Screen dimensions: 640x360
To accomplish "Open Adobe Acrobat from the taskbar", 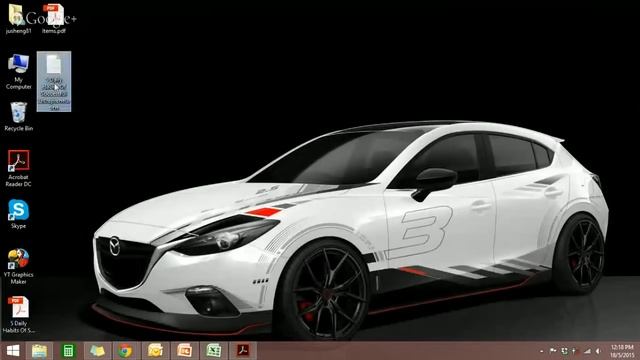I will tap(243, 351).
